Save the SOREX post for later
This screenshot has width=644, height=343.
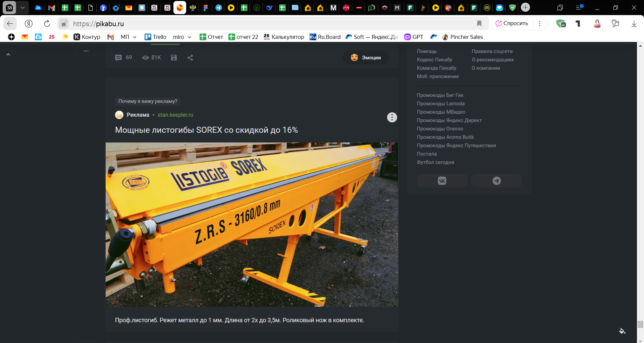tap(174, 57)
